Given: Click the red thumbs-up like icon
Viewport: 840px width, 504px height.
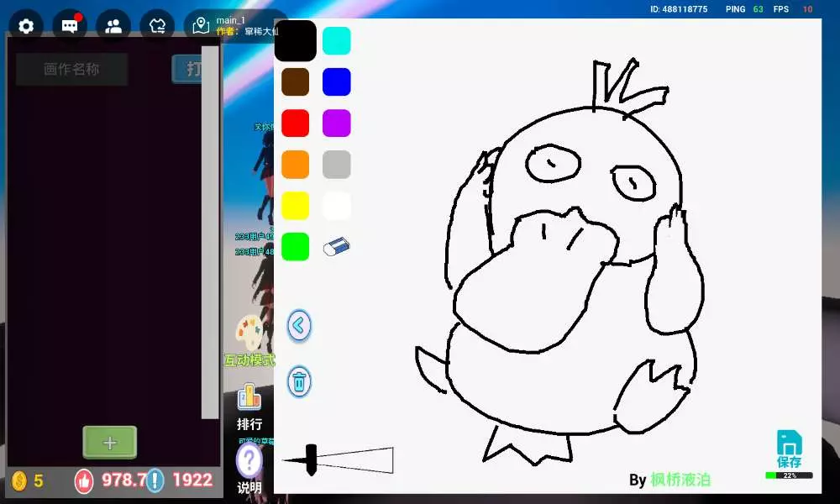Looking at the screenshot, I should 83,480.
